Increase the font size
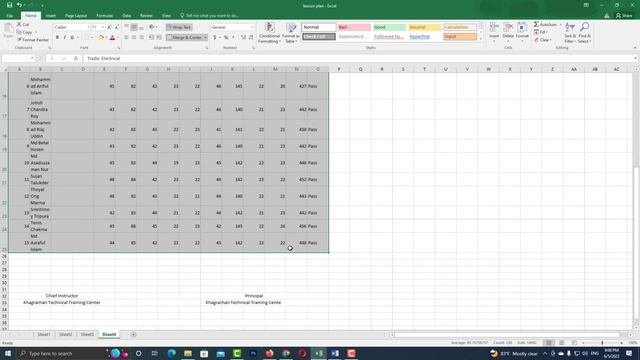Viewport: 640px width, 360px height. tap(109, 27)
